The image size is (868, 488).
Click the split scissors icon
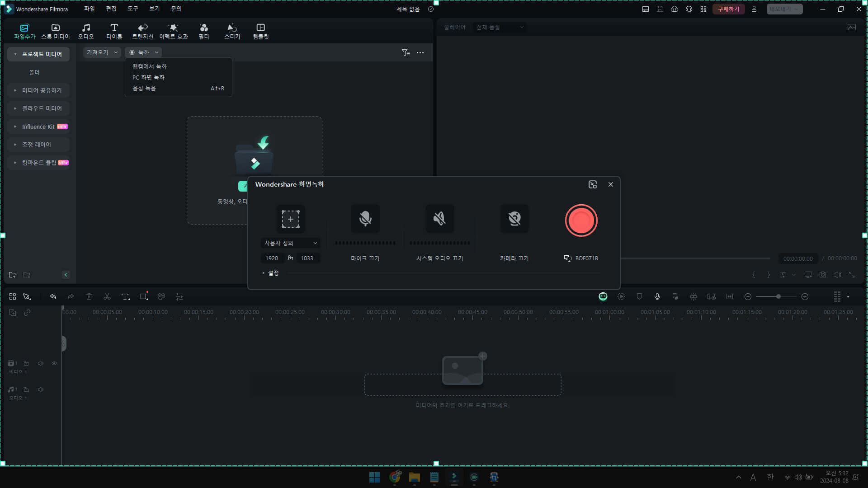[x=107, y=296]
